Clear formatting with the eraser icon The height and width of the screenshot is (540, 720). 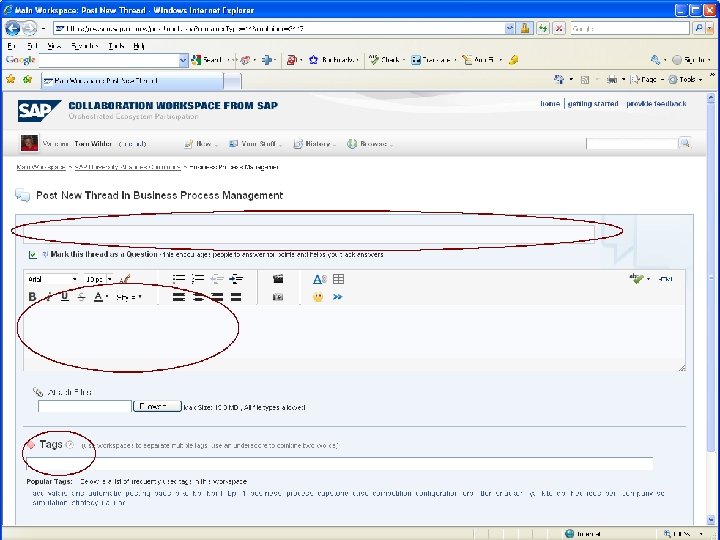[x=125, y=279]
